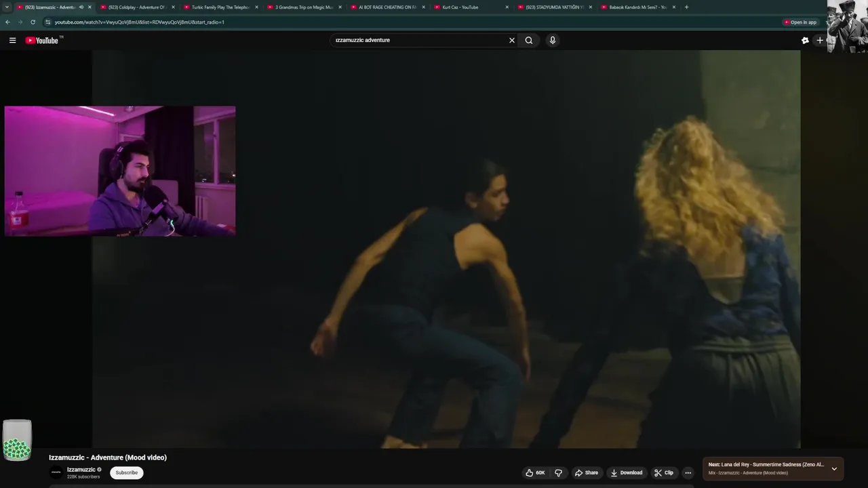Click Open in app button
This screenshot has width=868, height=488.
coord(800,22)
